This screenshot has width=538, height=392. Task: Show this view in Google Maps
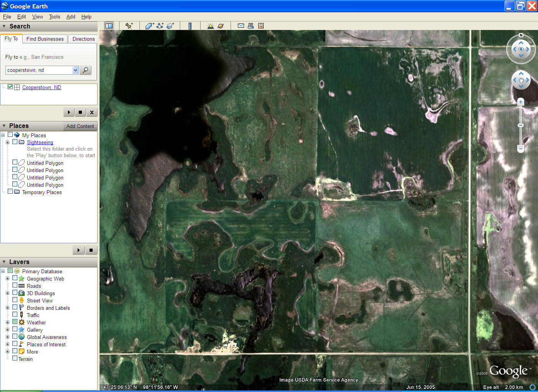coord(261,26)
